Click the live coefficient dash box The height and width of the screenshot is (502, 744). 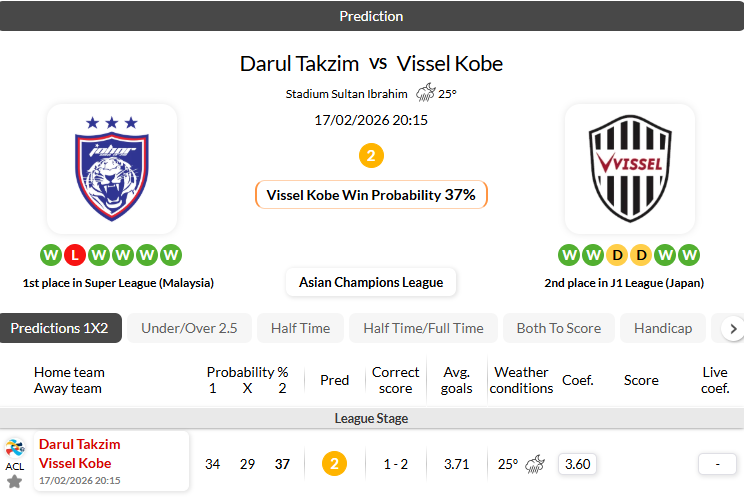pos(716,464)
